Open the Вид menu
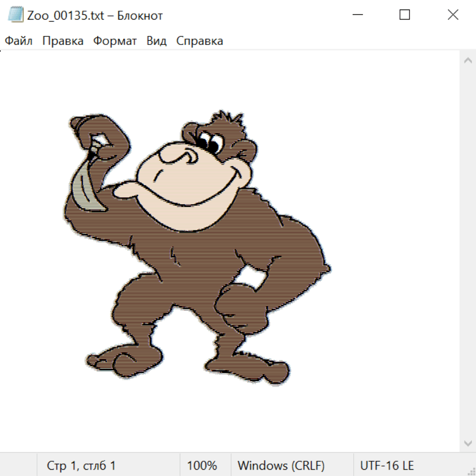 click(157, 41)
